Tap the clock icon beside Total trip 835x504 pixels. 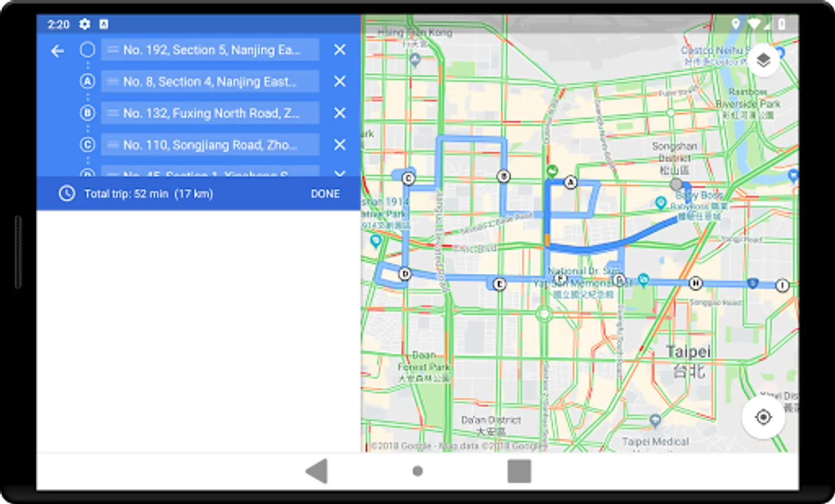[67, 194]
